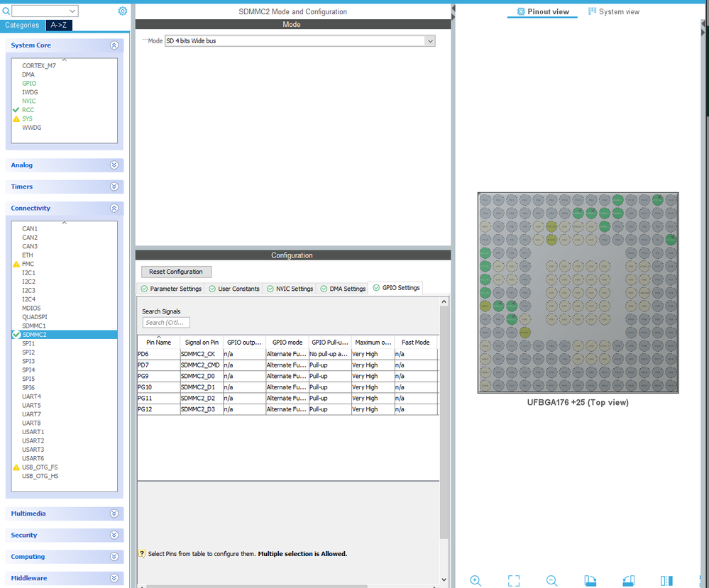Switch to System view

coord(614,12)
